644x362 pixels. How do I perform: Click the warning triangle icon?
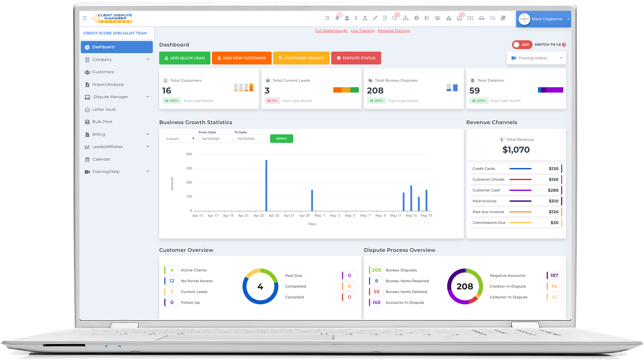pos(448,18)
